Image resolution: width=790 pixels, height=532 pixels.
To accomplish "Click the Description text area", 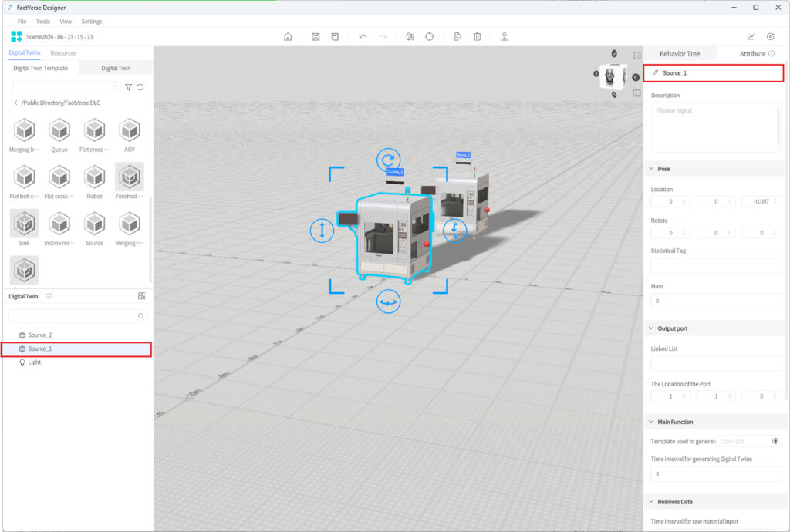I will (x=715, y=127).
